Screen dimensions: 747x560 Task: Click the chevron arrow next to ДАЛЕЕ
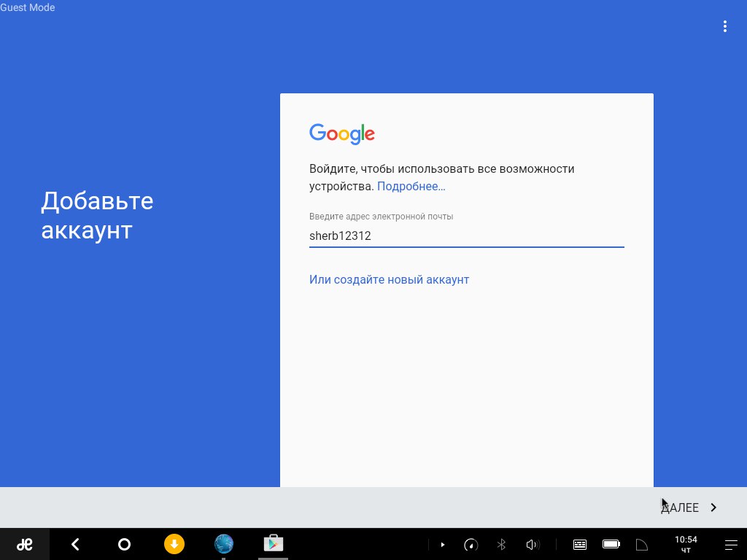point(713,507)
